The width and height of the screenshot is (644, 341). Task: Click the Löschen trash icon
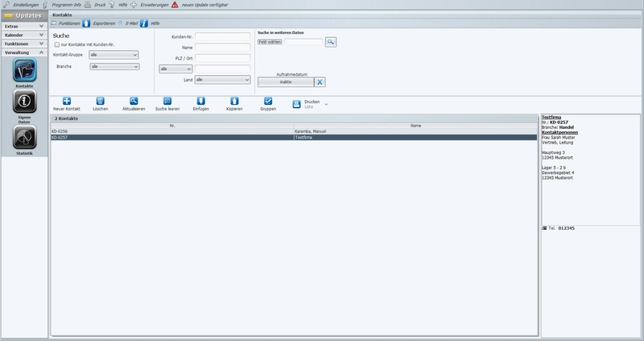[100, 102]
